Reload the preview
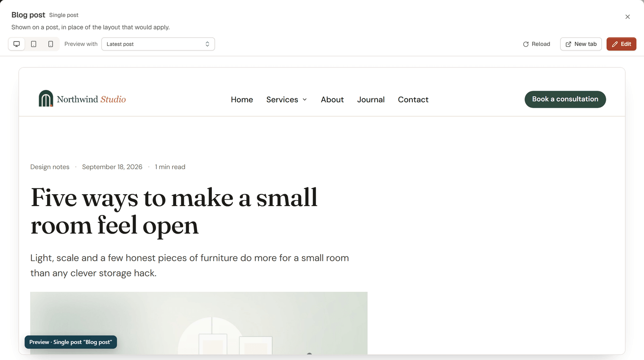This screenshot has width=644, height=360. click(536, 44)
